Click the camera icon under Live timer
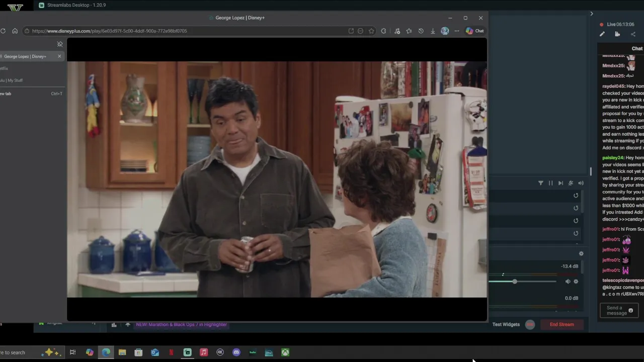Screen dimensions: 644x362 [x=617, y=34]
